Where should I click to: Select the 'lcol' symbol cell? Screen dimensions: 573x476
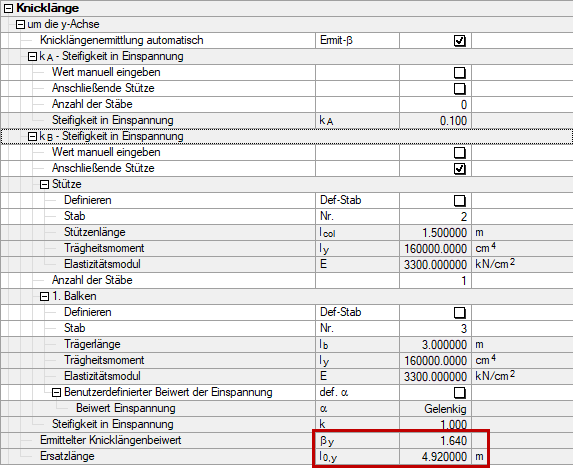357,233
